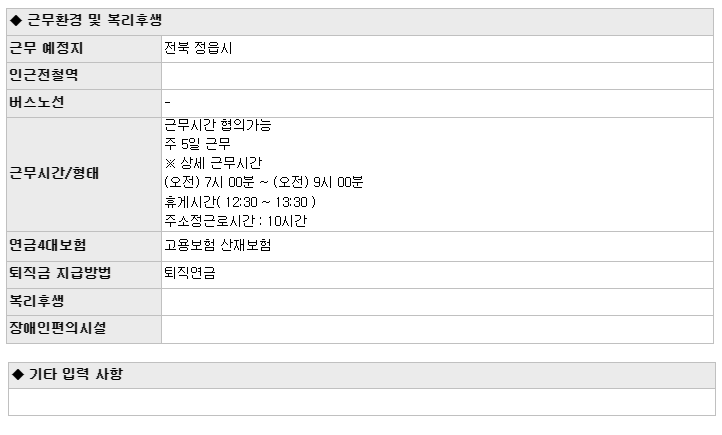The image size is (722, 435).
Task: Select the 퇴직금 지급방법 label
Action: pos(60,273)
